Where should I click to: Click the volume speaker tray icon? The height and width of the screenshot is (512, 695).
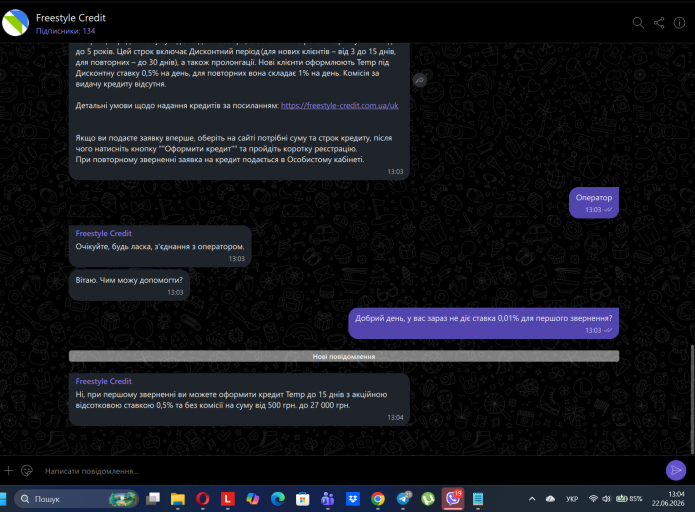coord(606,499)
